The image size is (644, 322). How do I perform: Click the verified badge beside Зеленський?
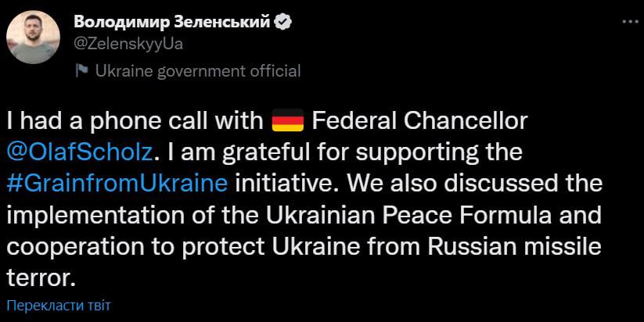tap(283, 23)
